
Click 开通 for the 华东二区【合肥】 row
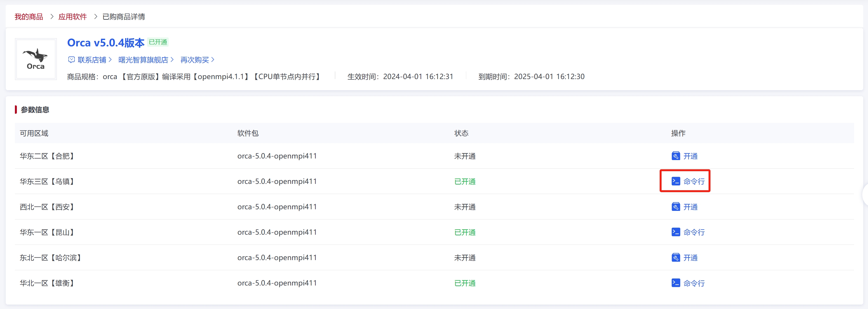click(690, 156)
